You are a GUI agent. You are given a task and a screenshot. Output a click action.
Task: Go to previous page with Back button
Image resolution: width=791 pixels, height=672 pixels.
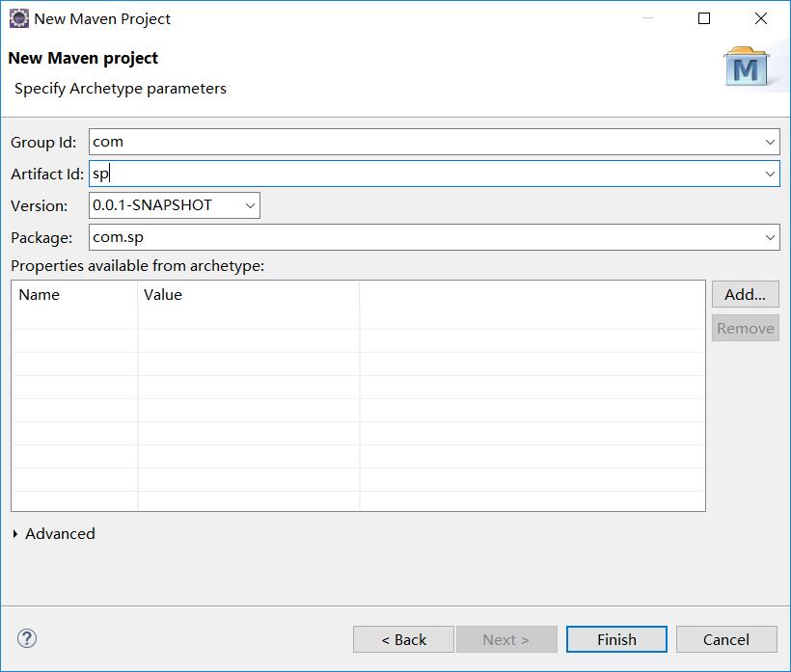coord(403,639)
